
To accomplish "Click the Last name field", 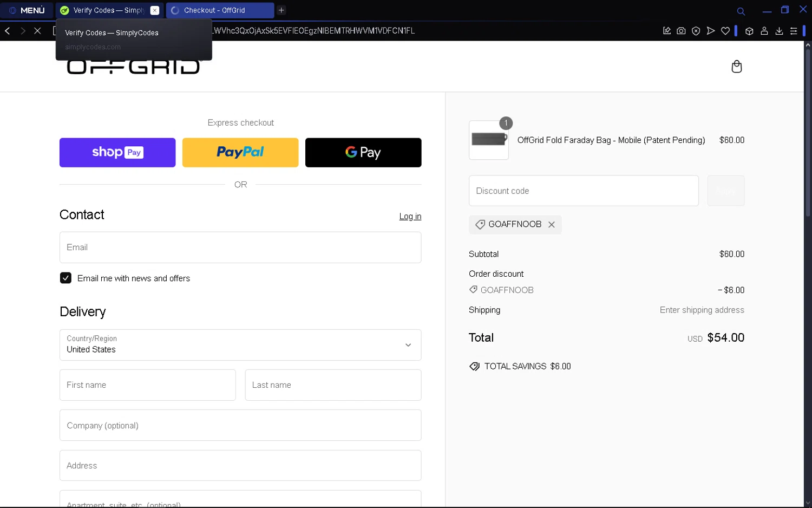I will click(x=333, y=385).
